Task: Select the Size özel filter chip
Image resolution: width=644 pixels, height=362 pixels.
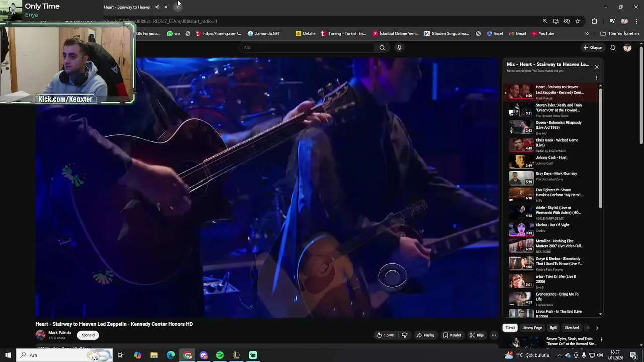Action: pos(572,328)
